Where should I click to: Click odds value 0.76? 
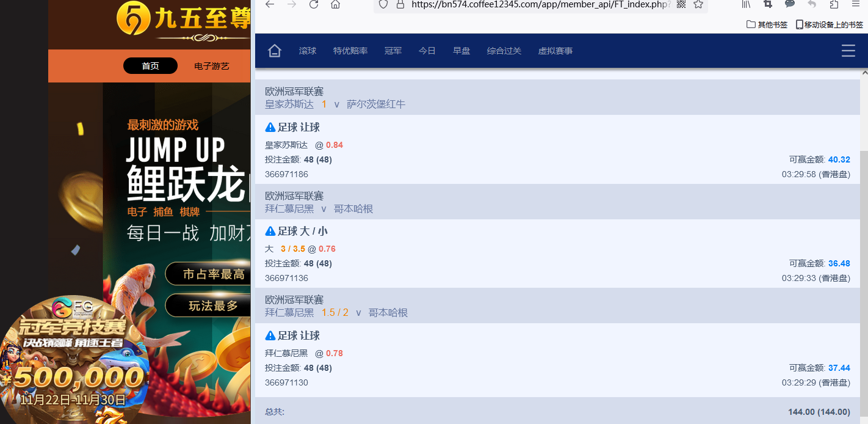(x=327, y=249)
